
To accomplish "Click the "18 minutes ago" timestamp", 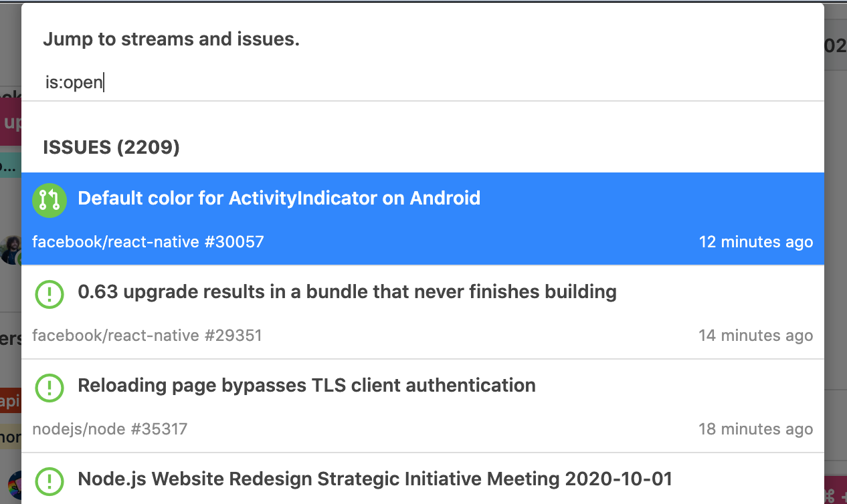I will point(755,429).
